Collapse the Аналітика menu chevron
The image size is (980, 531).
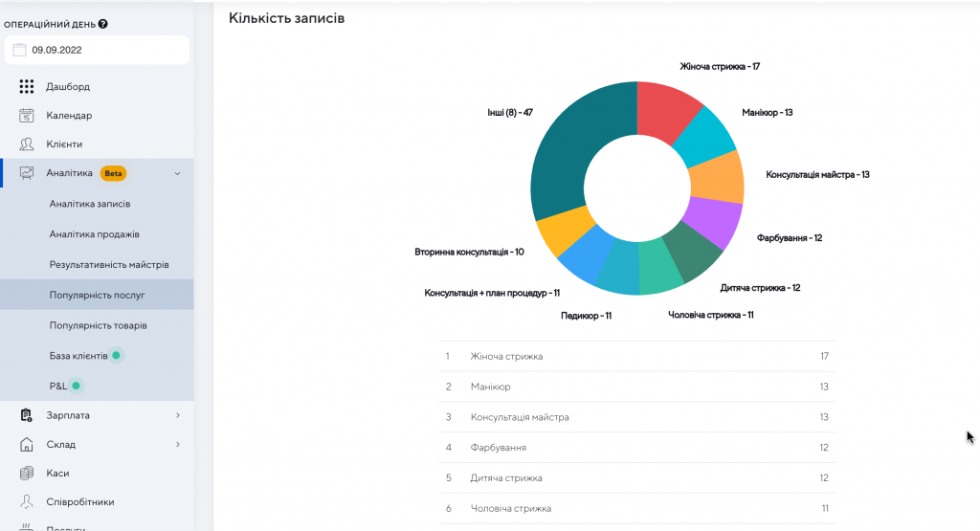177,173
